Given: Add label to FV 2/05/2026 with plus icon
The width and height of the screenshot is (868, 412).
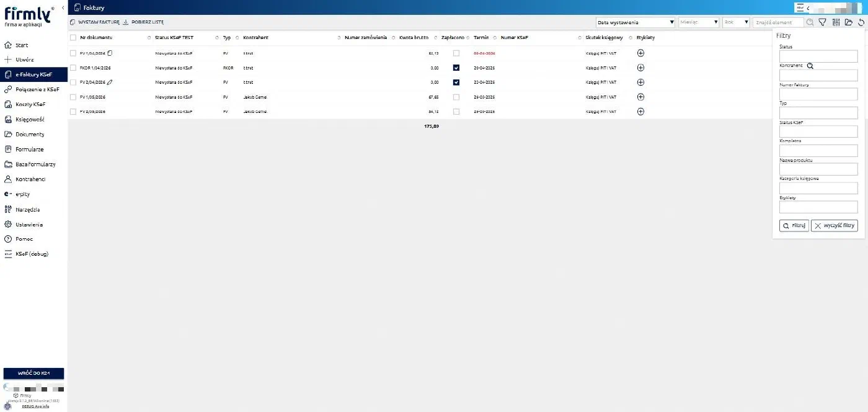Looking at the screenshot, I should point(640,112).
